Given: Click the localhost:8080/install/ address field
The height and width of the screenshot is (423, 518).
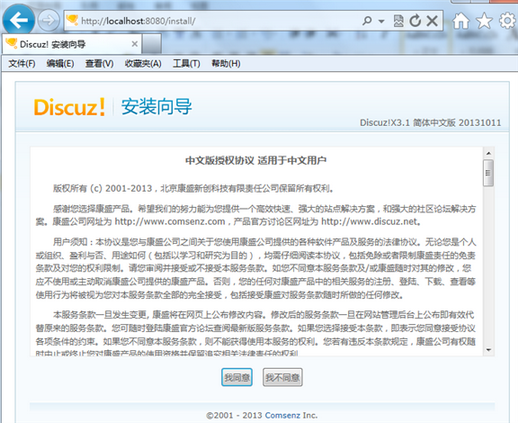Looking at the screenshot, I should (213, 21).
